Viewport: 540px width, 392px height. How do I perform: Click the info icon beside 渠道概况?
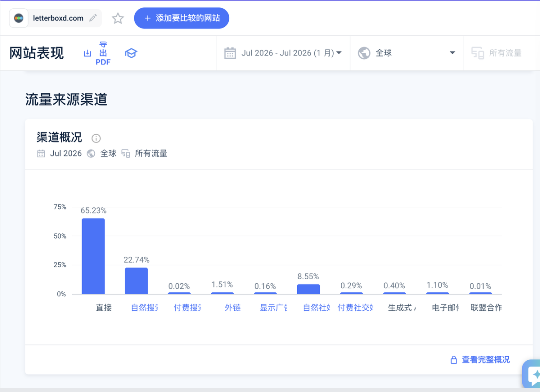pyautogui.click(x=96, y=138)
